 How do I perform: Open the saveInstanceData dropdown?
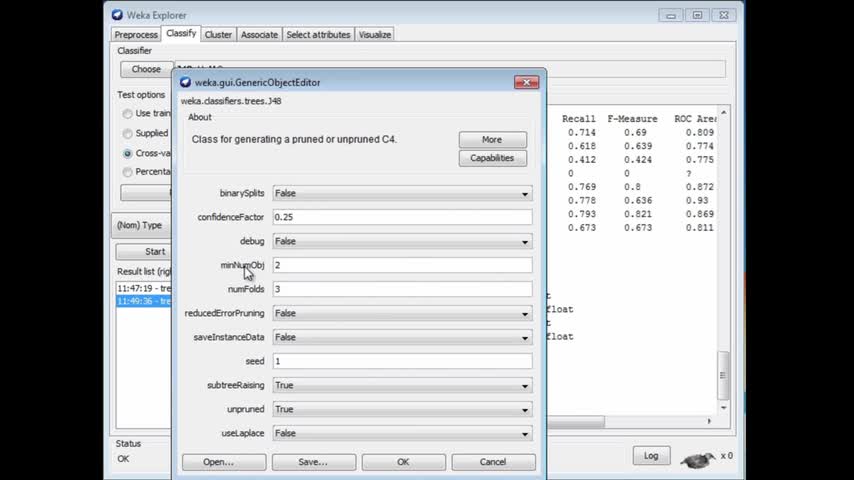pyautogui.click(x=402, y=337)
